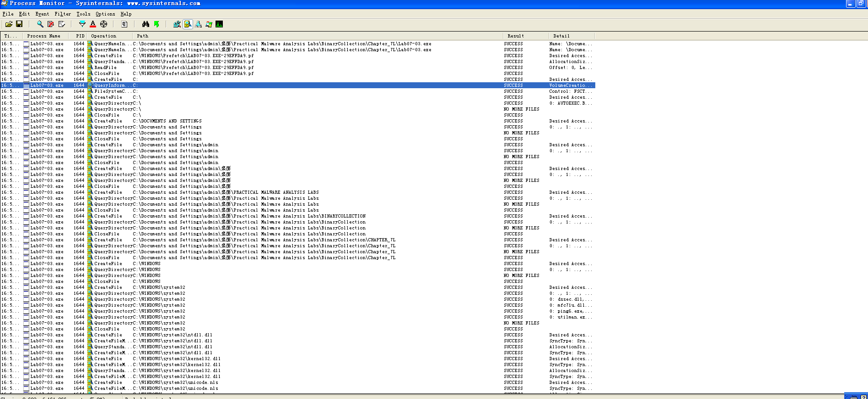Viewport: 868px width, 399px height.
Task: Click the process icon in the highlighted row
Action: click(x=27, y=85)
